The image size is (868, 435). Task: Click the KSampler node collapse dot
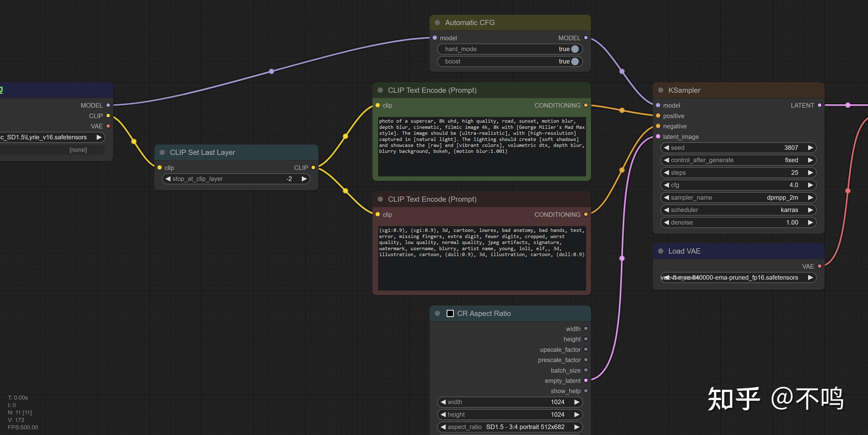click(x=661, y=90)
